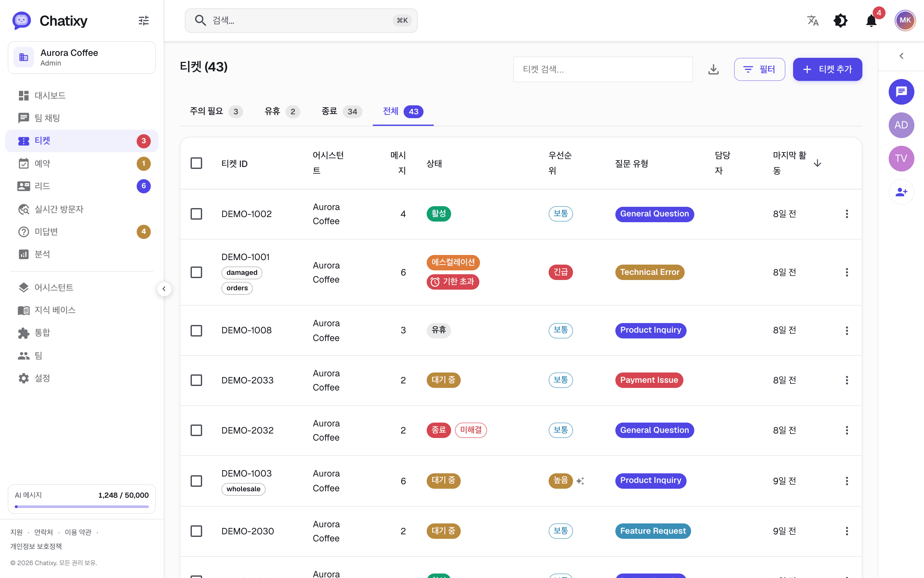924x578 pixels.
Task: Open row actions for DEMO-2032
Action: 846,430
